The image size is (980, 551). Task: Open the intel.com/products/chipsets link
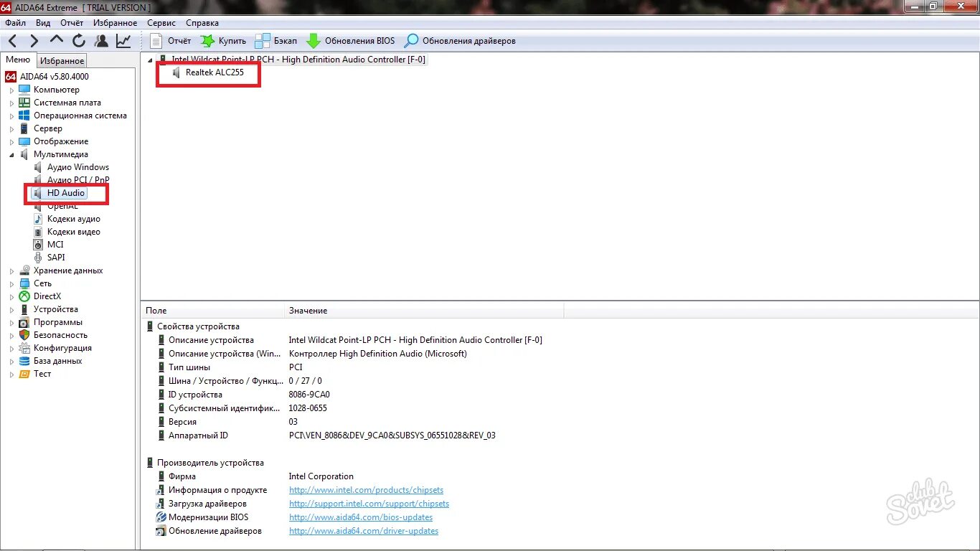[366, 490]
